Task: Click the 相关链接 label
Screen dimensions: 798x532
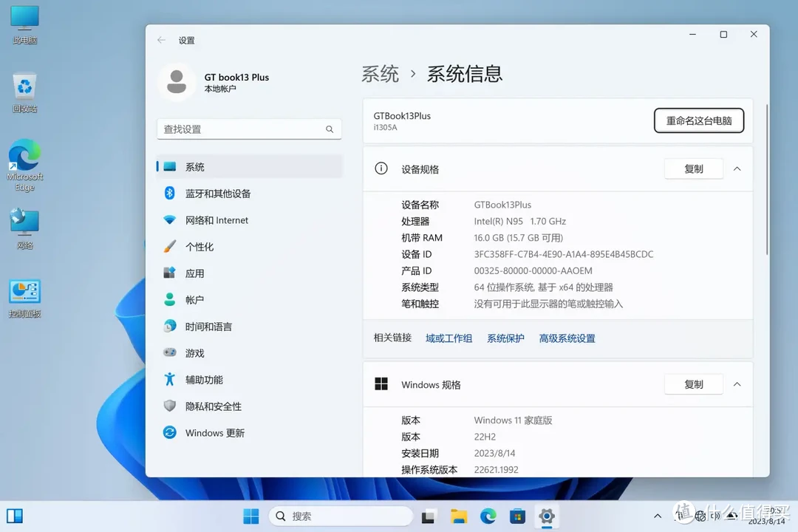Action: pos(392,338)
